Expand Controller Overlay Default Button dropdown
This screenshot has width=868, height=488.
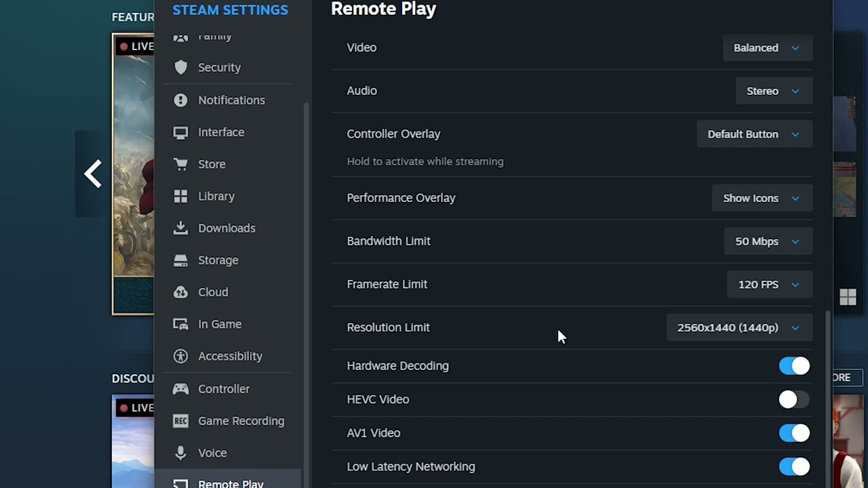(x=754, y=134)
